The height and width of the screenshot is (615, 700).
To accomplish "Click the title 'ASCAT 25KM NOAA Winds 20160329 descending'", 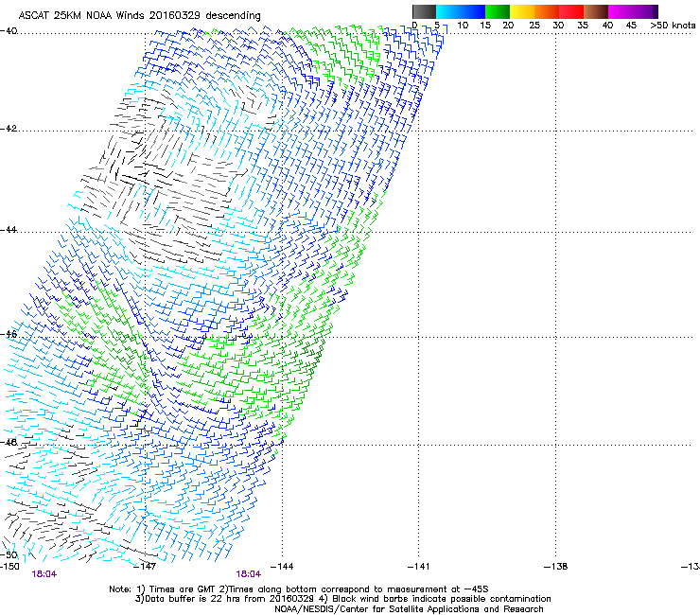I will (x=139, y=15).
